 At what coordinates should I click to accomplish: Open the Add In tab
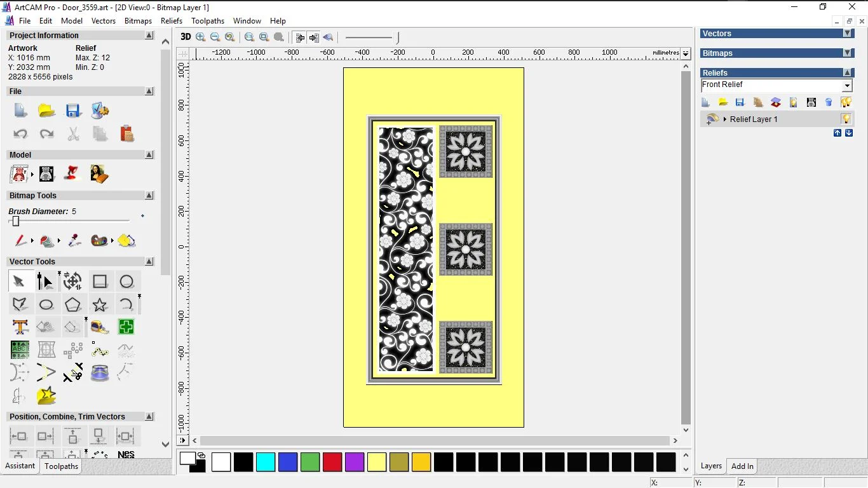coord(742,466)
